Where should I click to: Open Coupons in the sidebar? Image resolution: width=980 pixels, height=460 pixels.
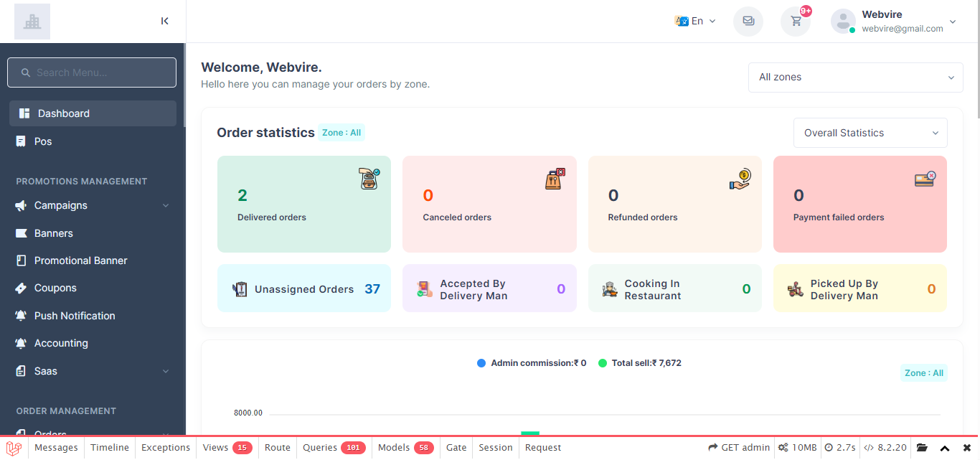point(55,288)
